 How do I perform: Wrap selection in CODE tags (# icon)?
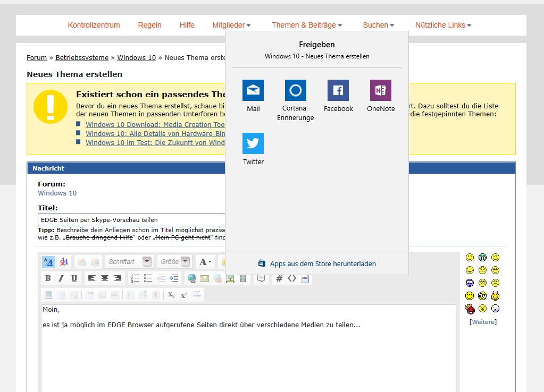tap(279, 278)
